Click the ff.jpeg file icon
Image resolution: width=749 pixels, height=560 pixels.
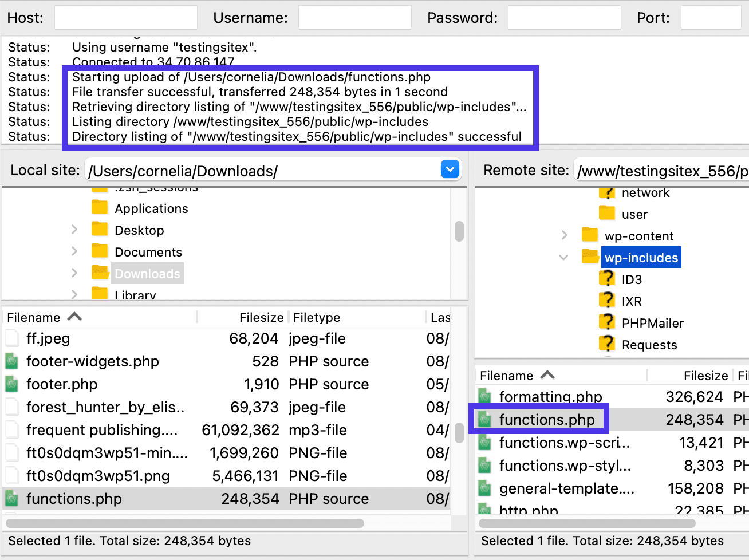point(11,338)
